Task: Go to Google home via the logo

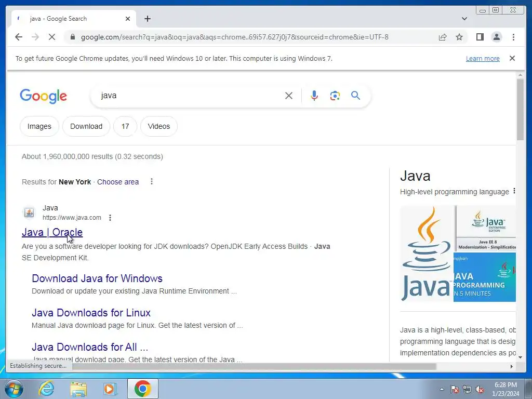Action: pyautogui.click(x=44, y=96)
